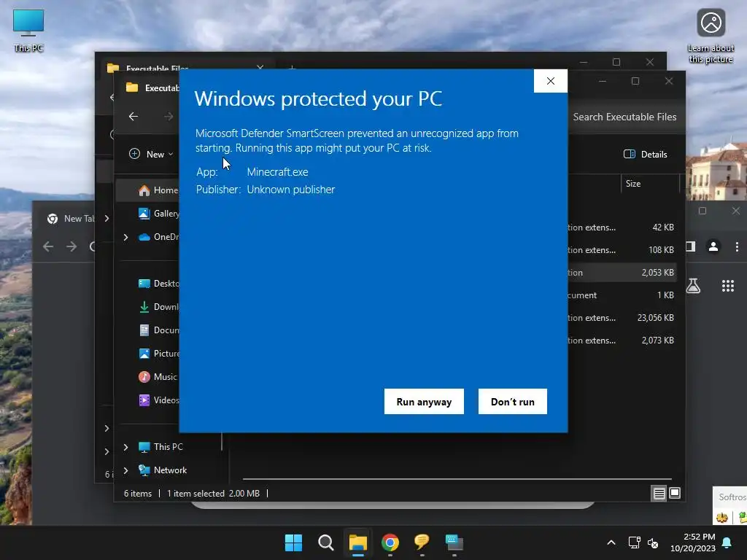The image size is (747, 560).
Task: Expand the OneDrive tree node
Action: tap(125, 237)
